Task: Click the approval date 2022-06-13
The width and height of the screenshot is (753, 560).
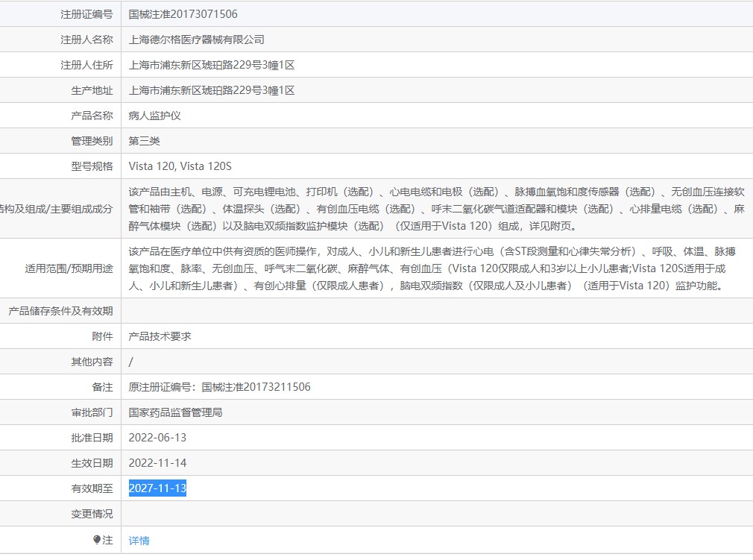Action: click(x=157, y=438)
